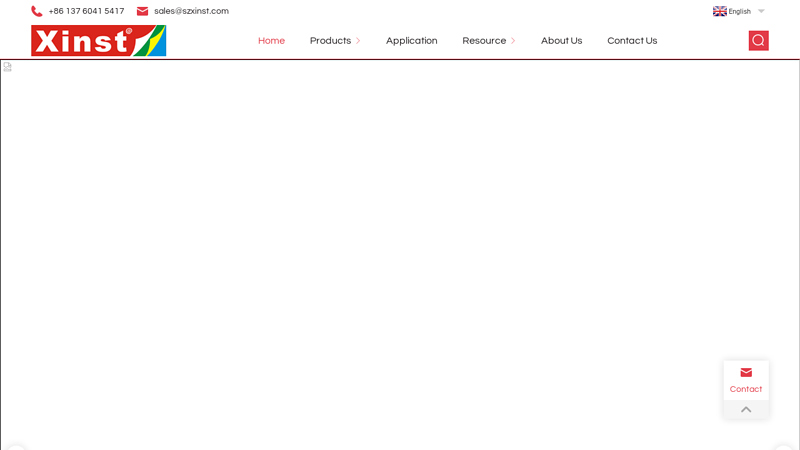Click the scroll-to-top up arrow

point(746,409)
